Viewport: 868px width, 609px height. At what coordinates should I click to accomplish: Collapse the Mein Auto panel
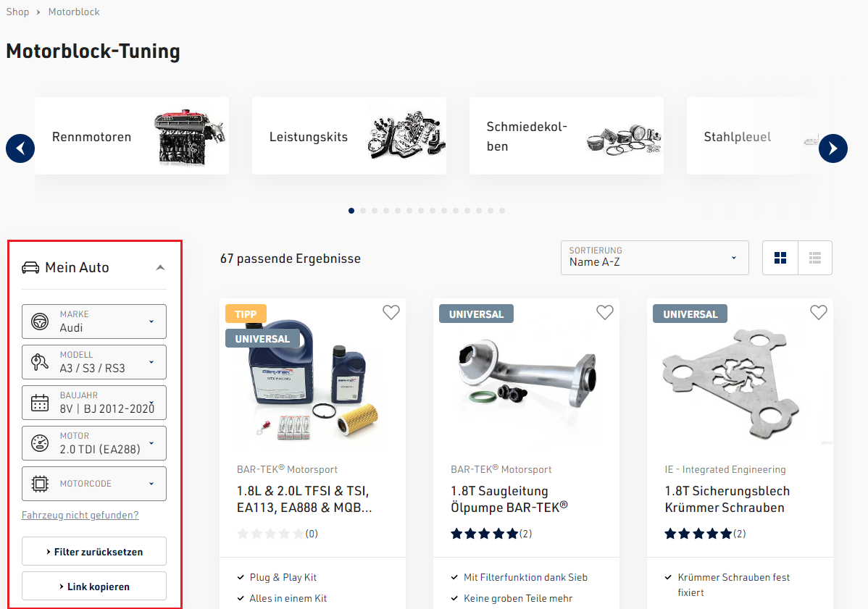pyautogui.click(x=161, y=268)
